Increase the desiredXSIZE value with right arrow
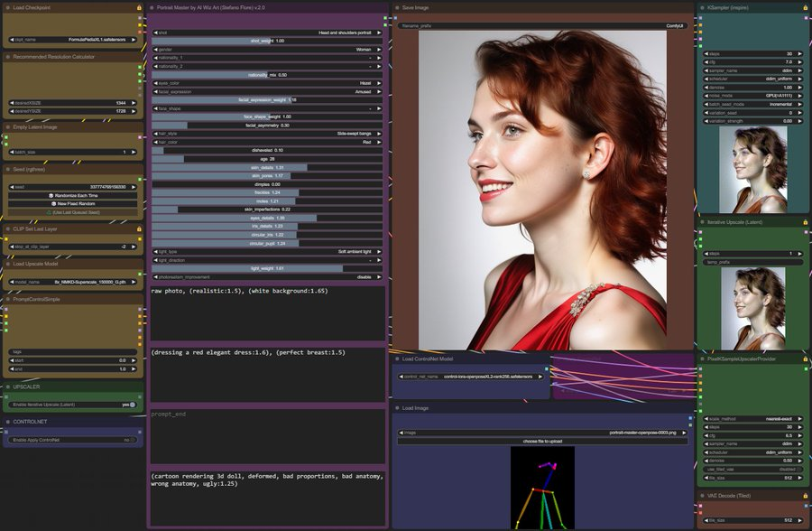Viewport: 812px width, 531px height. tap(134, 103)
